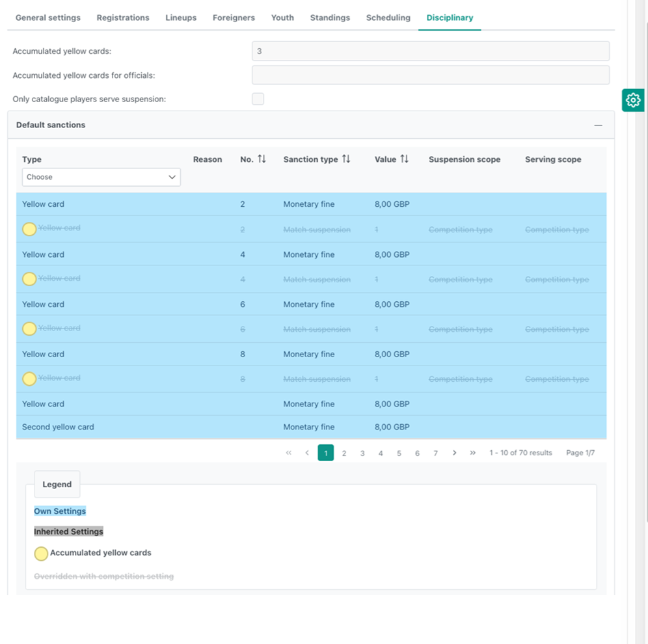This screenshot has width=648, height=644.
Task: Open the Type filter Choose dropdown
Action: point(101,177)
